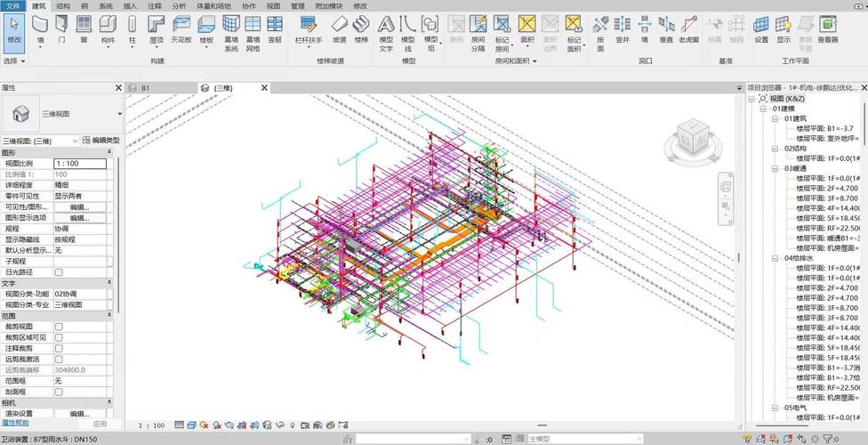The height and width of the screenshot is (445, 868).
Task: Open the 三维视图 type selector dropdown
Action: (x=119, y=114)
